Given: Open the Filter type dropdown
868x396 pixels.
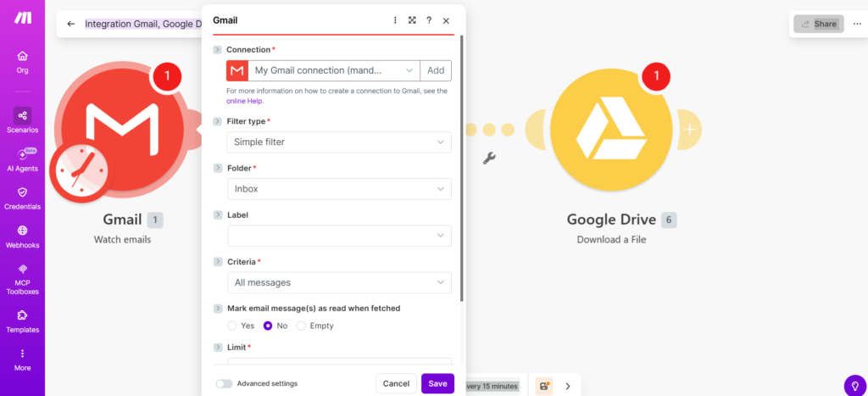Looking at the screenshot, I should tap(339, 142).
